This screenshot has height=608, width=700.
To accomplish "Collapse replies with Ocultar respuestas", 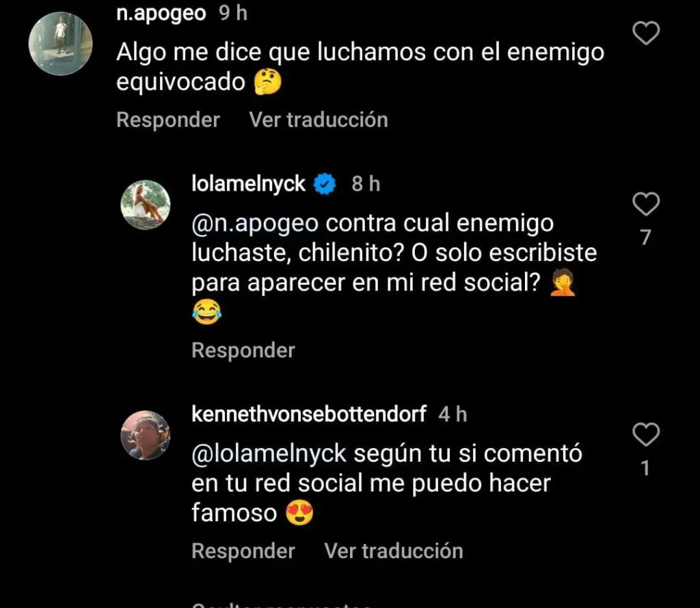I will tap(281, 605).
